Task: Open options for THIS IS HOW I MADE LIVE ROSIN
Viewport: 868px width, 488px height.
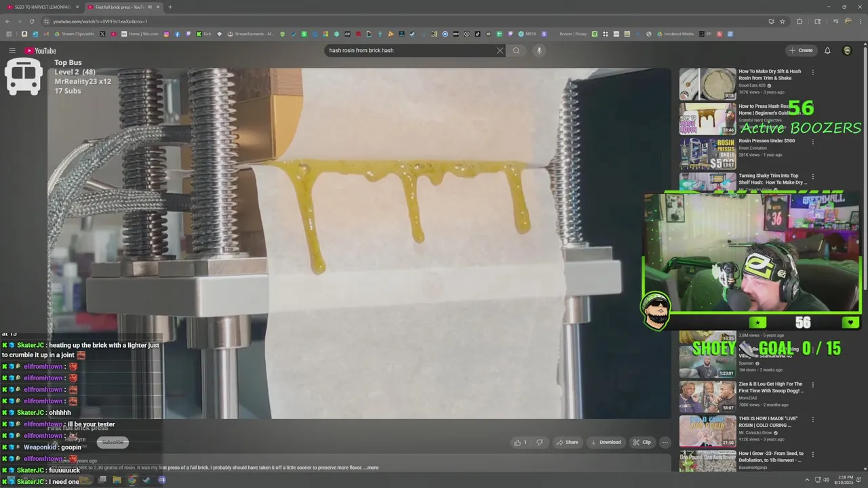Action: [x=812, y=419]
